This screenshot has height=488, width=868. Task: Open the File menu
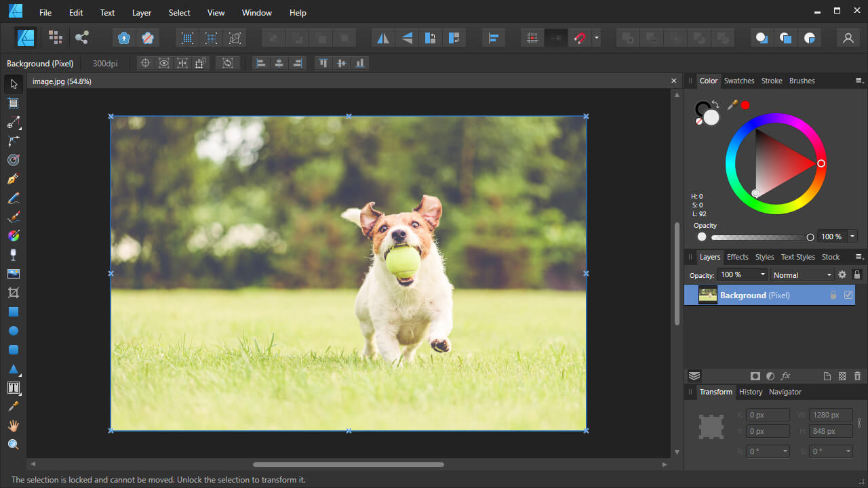tap(45, 13)
